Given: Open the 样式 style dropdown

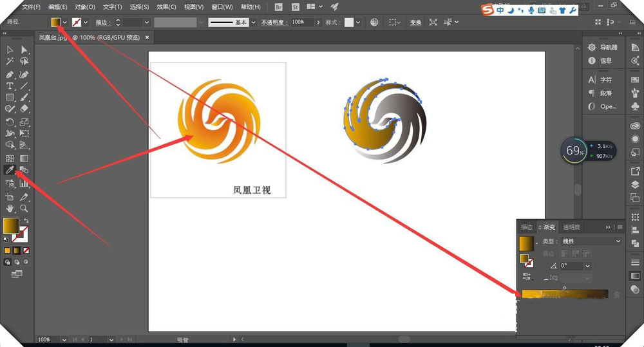Looking at the screenshot, I should (x=359, y=23).
